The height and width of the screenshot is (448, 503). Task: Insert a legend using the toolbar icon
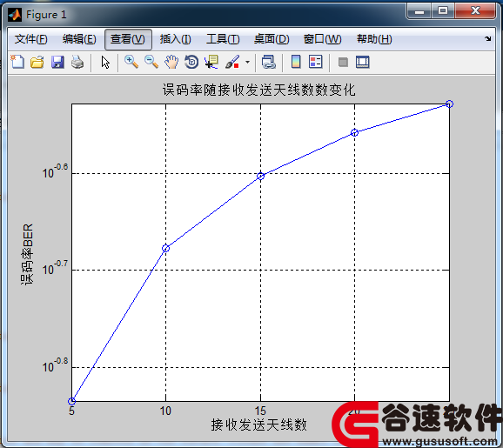[316, 62]
